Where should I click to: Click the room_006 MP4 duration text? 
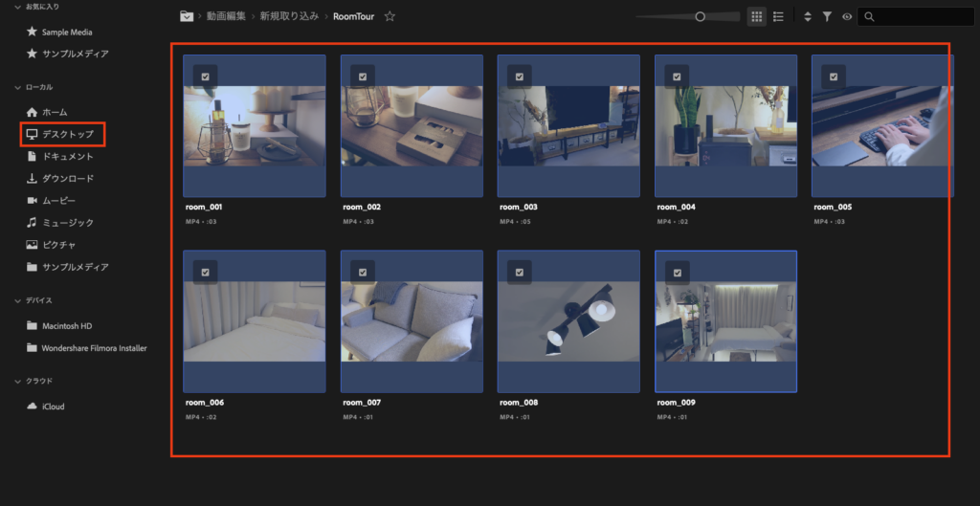pos(201,417)
